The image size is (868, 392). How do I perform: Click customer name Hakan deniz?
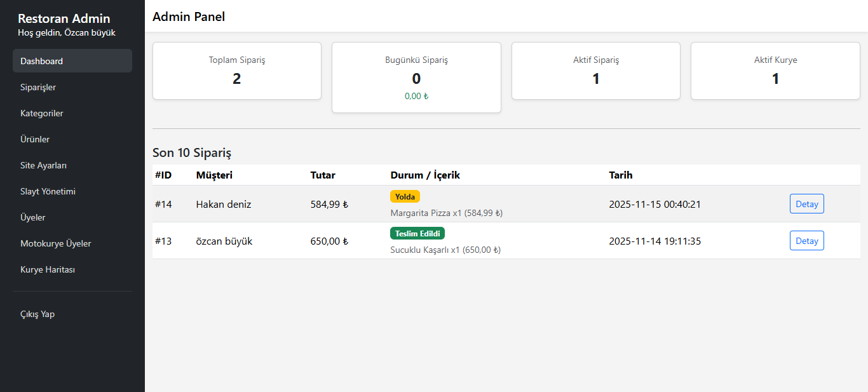[224, 204]
